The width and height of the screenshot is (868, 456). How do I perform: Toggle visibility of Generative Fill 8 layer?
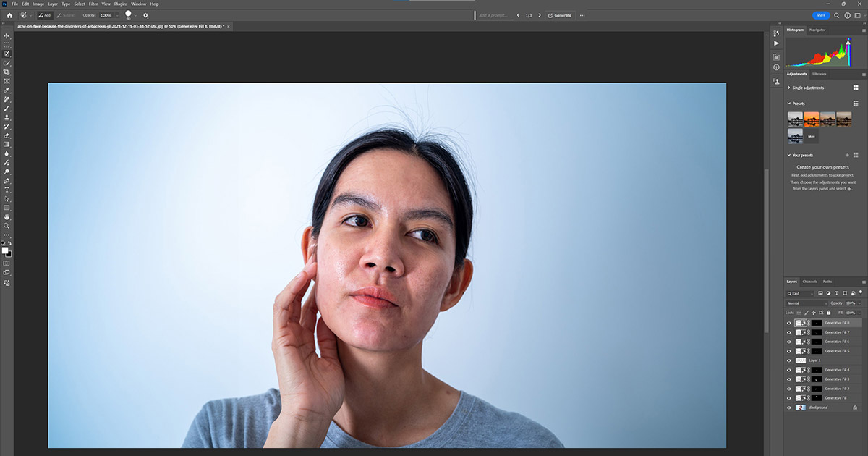pos(789,323)
